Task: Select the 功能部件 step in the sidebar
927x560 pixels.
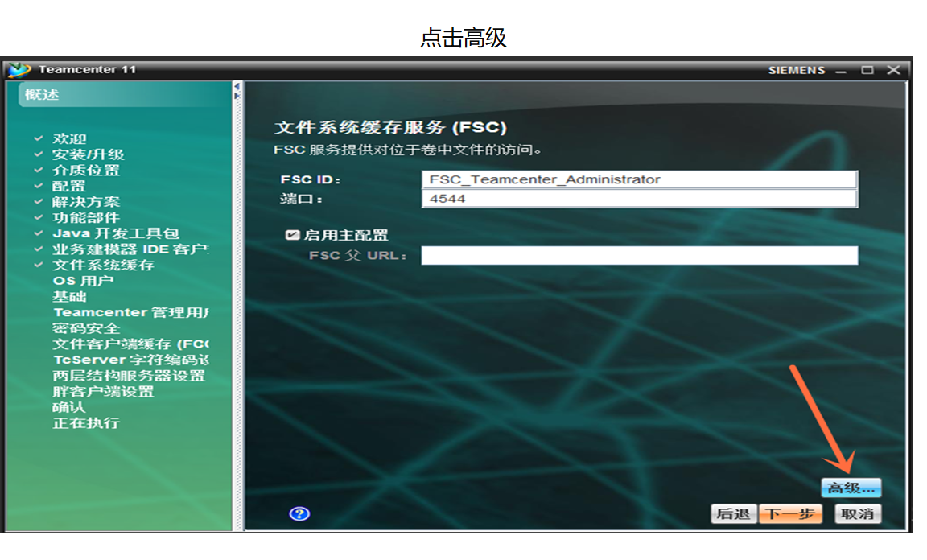Action: (x=86, y=217)
